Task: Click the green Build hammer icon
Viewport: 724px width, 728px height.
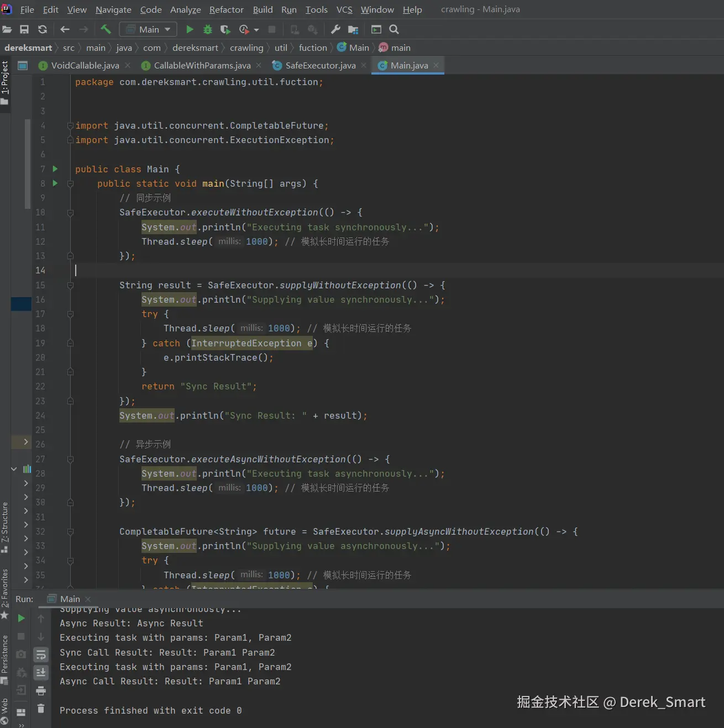Action: coord(106,29)
